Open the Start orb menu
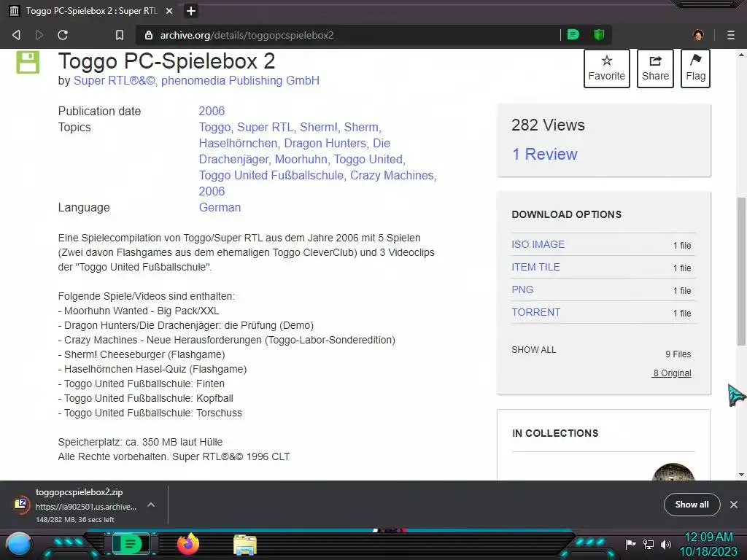 [19, 545]
